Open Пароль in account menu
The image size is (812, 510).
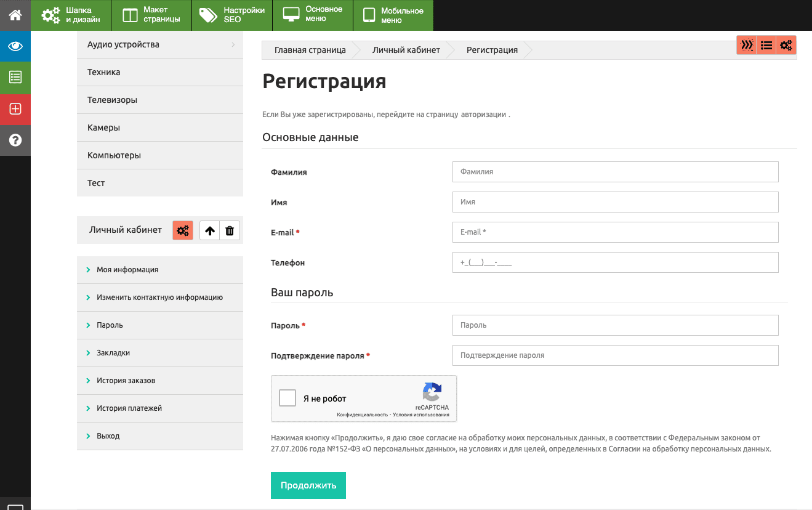160,325
